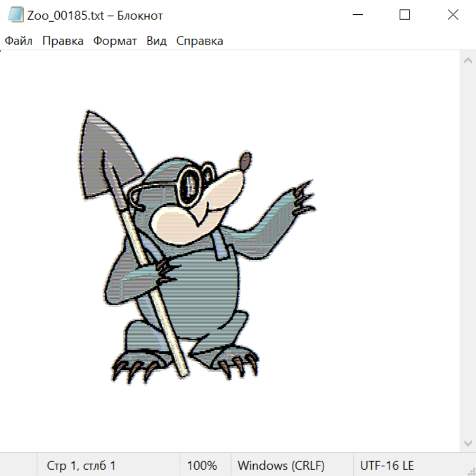Expand the Формат menu
476x476 pixels.
tap(115, 41)
